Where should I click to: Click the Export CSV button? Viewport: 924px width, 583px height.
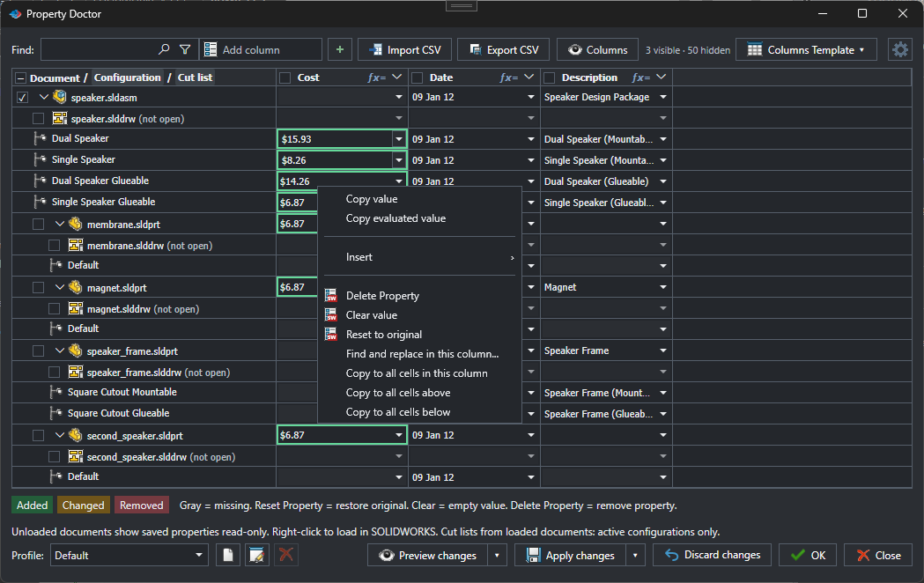coord(503,49)
